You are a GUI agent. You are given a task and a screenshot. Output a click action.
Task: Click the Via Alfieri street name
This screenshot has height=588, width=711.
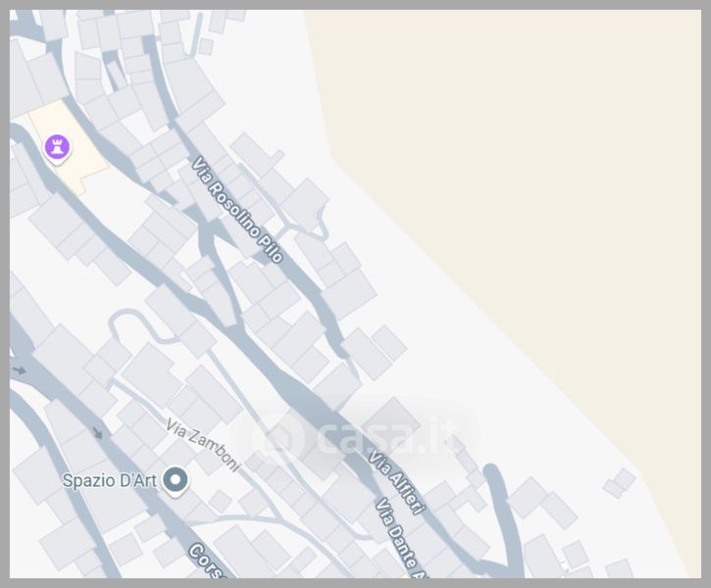coord(396,482)
